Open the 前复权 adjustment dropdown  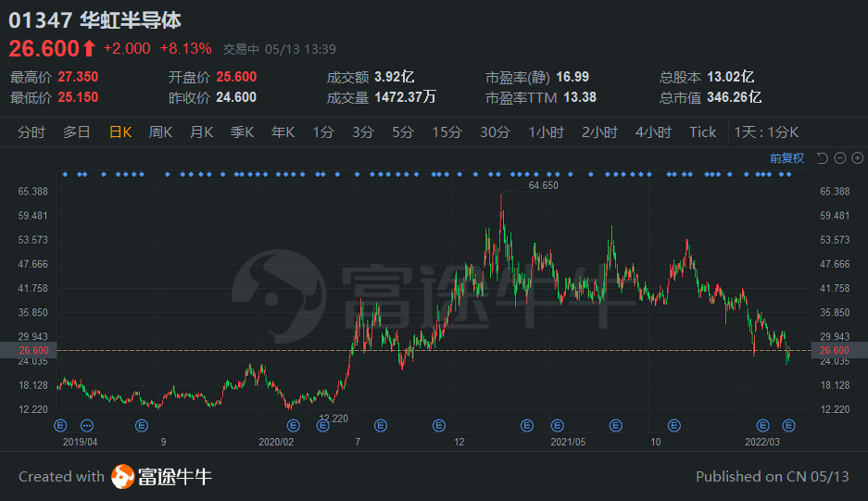pyautogui.click(x=786, y=158)
